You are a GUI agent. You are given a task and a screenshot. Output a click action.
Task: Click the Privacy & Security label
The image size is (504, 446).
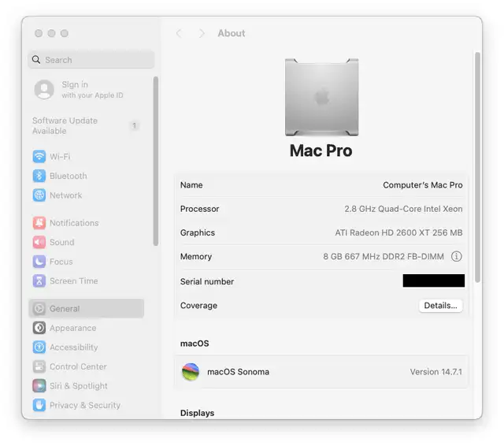85,405
